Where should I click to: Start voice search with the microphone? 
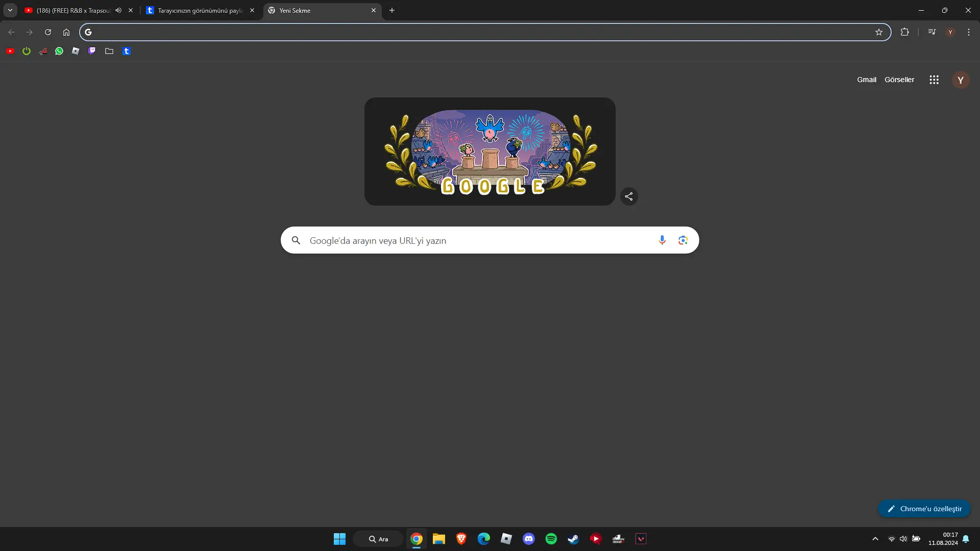(x=662, y=240)
